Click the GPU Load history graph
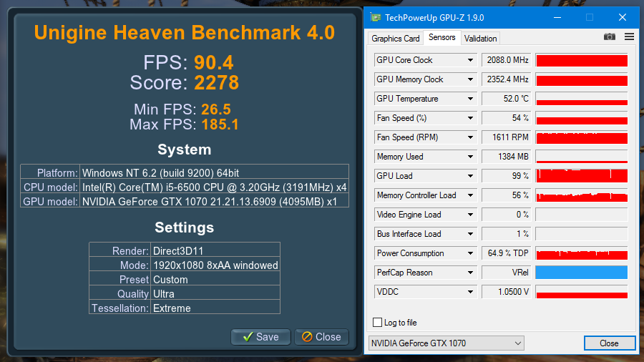644x362 pixels. pyautogui.click(x=582, y=176)
